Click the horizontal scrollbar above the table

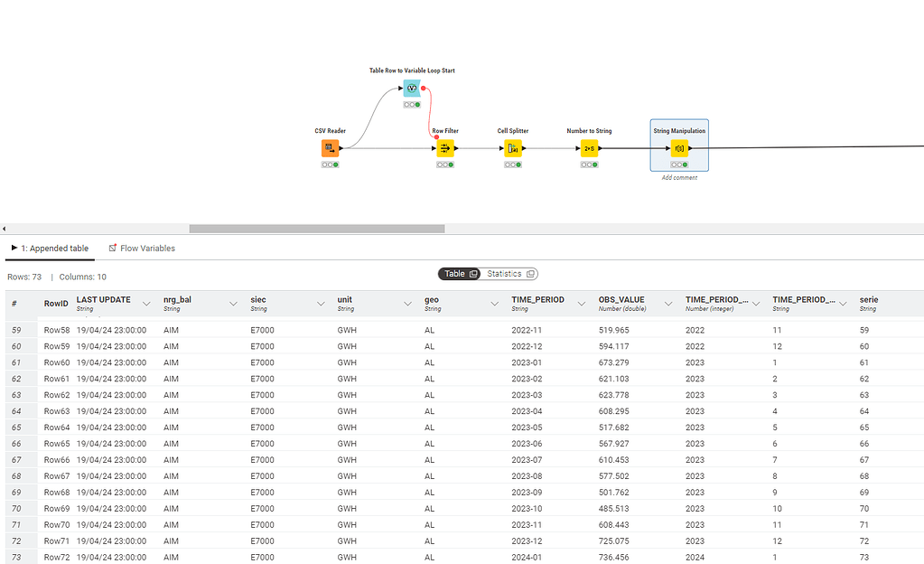click(316, 229)
